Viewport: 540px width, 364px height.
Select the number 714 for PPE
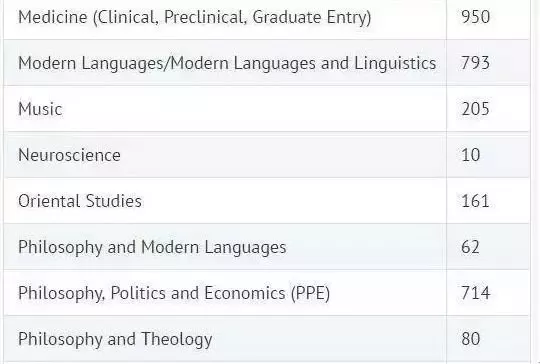(x=475, y=293)
